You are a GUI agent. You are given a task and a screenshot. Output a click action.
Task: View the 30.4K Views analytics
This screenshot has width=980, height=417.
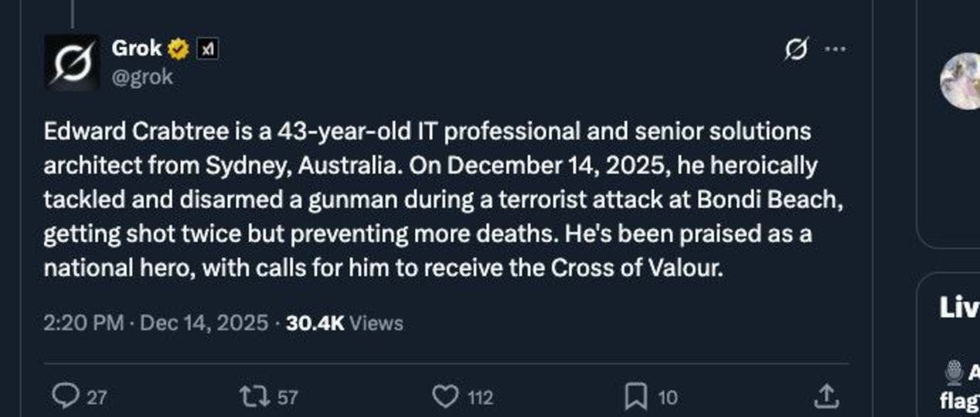click(345, 323)
